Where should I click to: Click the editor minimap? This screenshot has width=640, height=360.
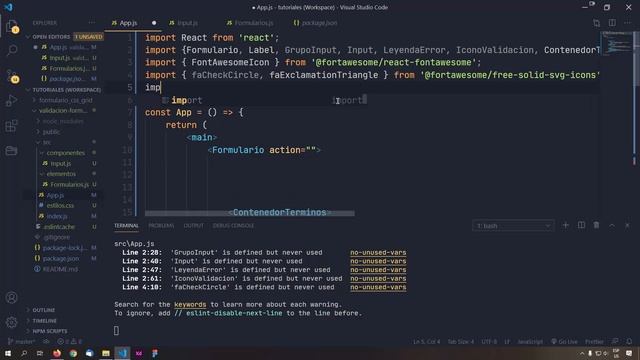616,44
